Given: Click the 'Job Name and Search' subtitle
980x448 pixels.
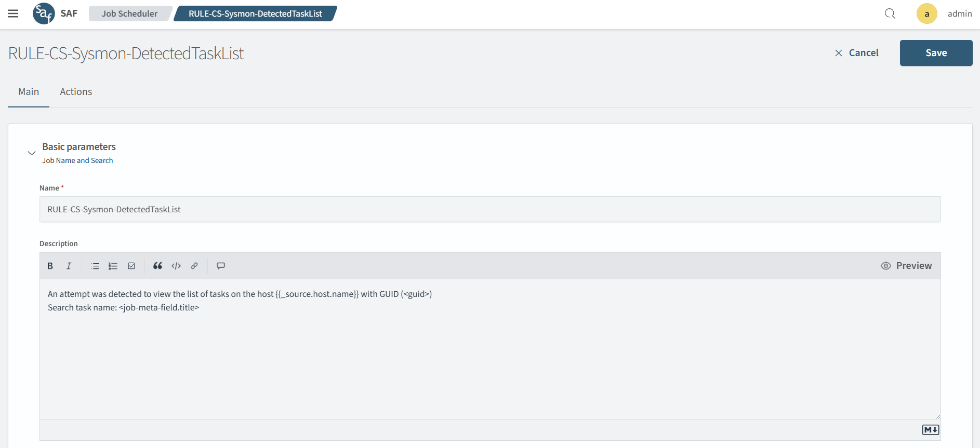Looking at the screenshot, I should coord(77,160).
